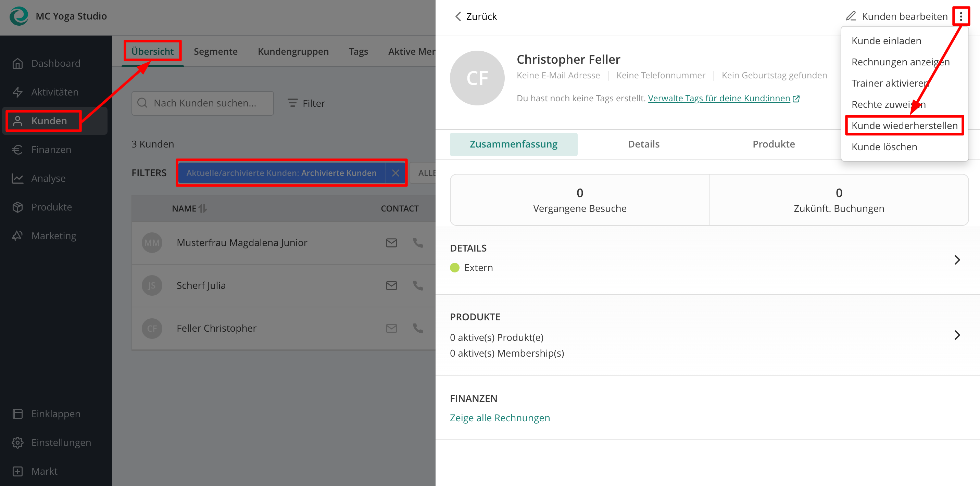Switch to the Übersicht tab
The image size is (980, 486).
tap(153, 51)
